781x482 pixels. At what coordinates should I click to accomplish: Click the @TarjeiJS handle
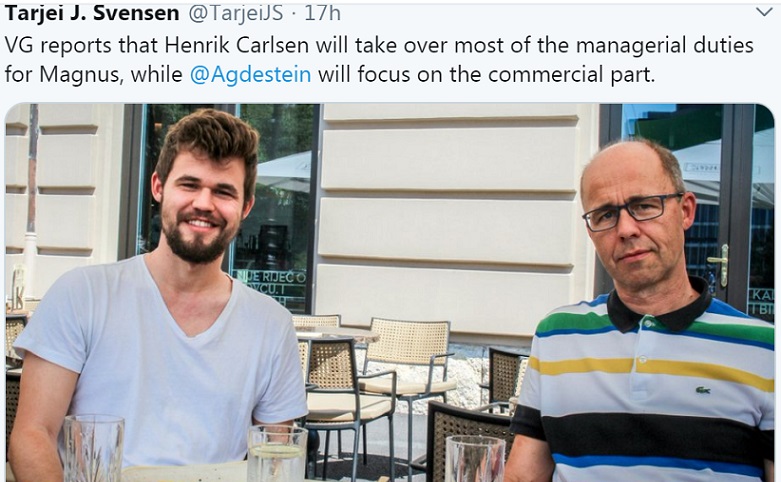236,13
